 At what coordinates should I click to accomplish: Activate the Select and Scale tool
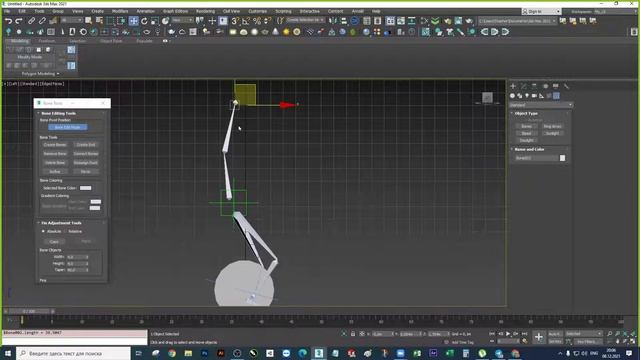point(155,20)
